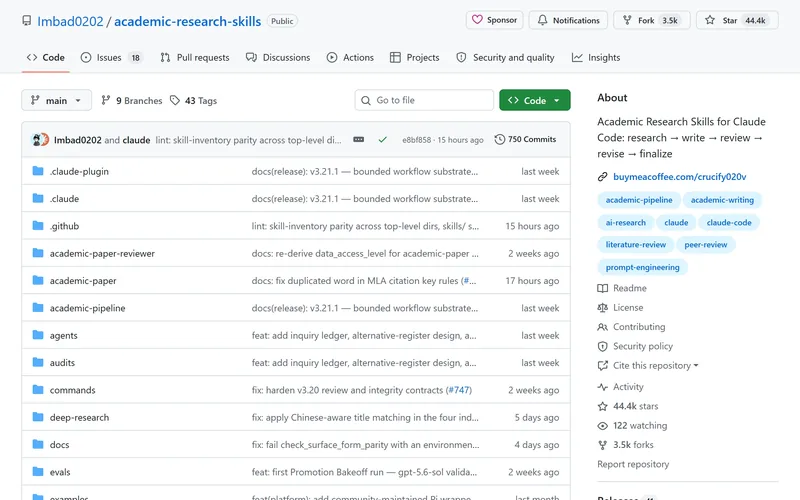Screen dimensions: 800x500
Task: Click the Report repository link
Action: click(x=633, y=464)
